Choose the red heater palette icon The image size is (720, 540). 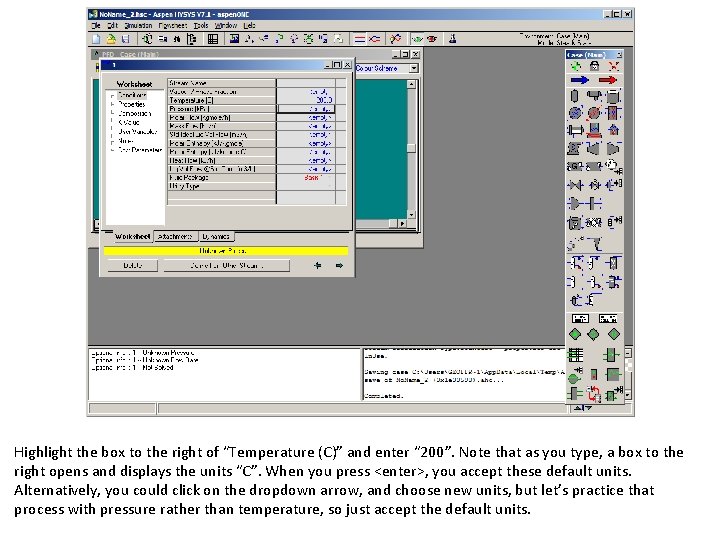click(594, 112)
